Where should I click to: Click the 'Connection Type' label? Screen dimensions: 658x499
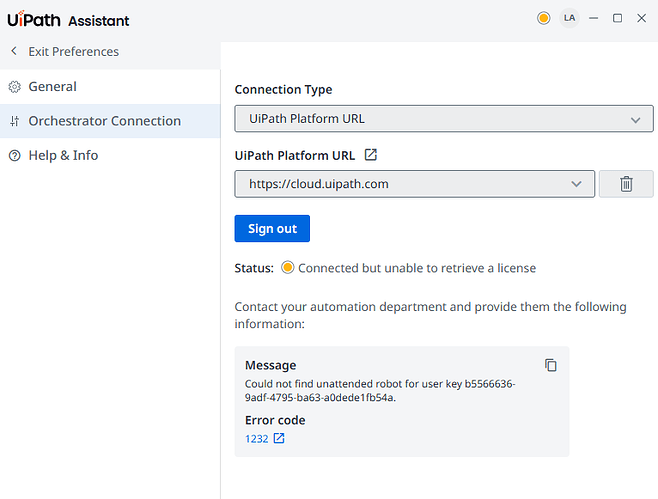tap(283, 89)
